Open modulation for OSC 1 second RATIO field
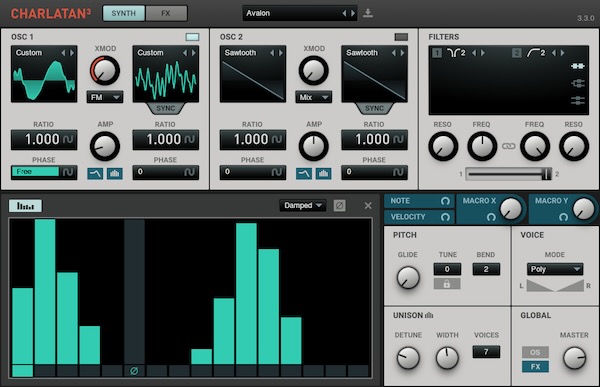The height and width of the screenshot is (387, 600). tap(190, 139)
